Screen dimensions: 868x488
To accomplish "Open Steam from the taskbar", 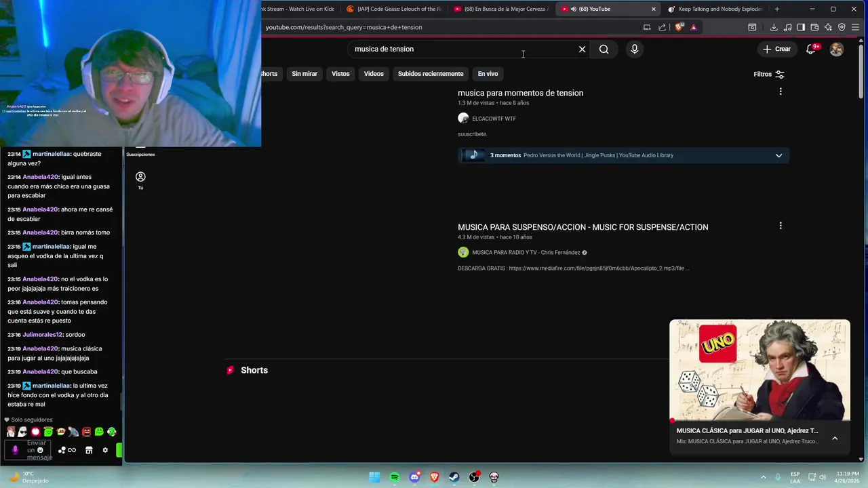I will (454, 477).
